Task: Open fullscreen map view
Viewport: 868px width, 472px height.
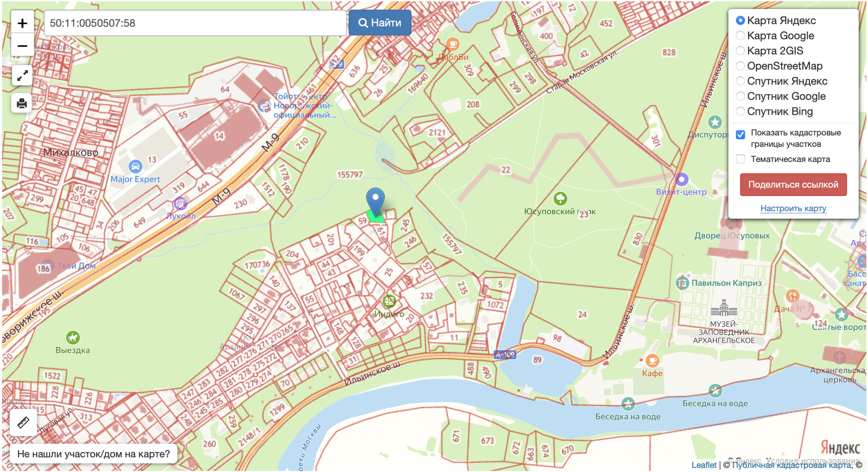Action: [x=22, y=75]
